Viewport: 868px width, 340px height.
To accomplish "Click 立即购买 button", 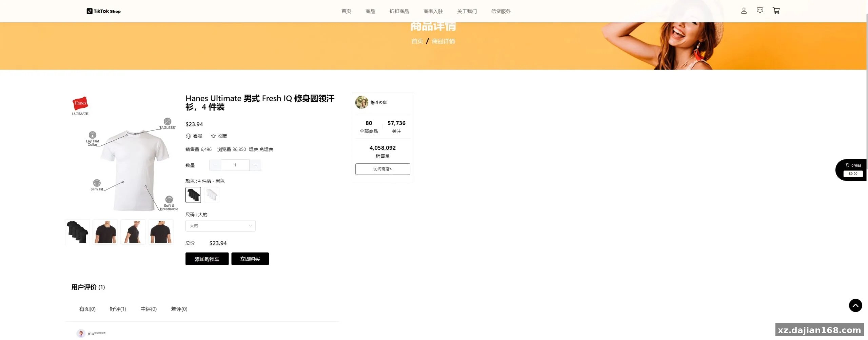I will coord(250,259).
